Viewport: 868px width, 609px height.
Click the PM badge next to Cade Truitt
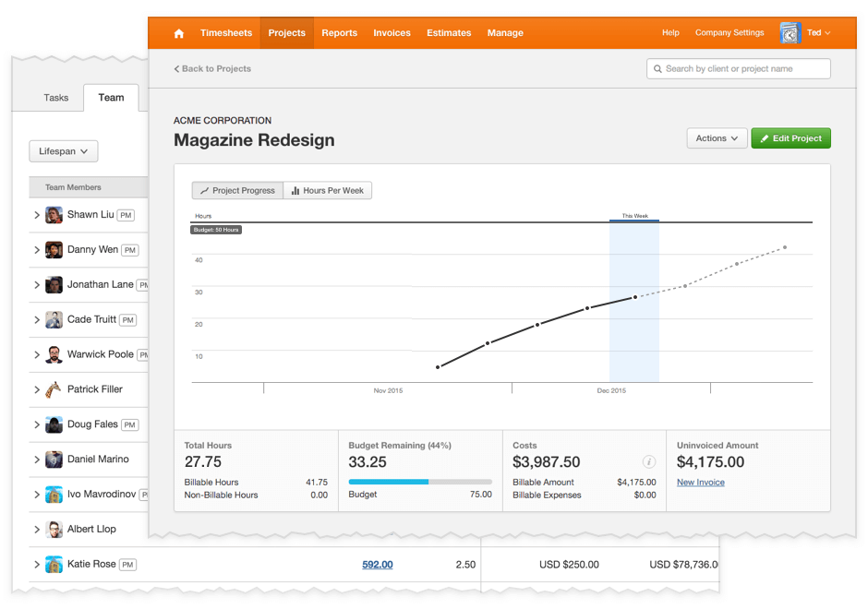pos(127,319)
